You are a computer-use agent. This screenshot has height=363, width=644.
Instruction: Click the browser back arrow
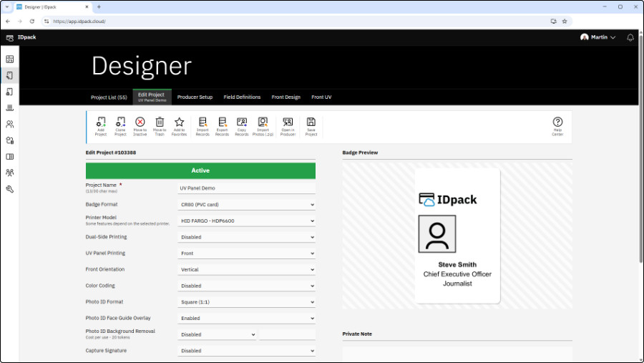click(8, 21)
